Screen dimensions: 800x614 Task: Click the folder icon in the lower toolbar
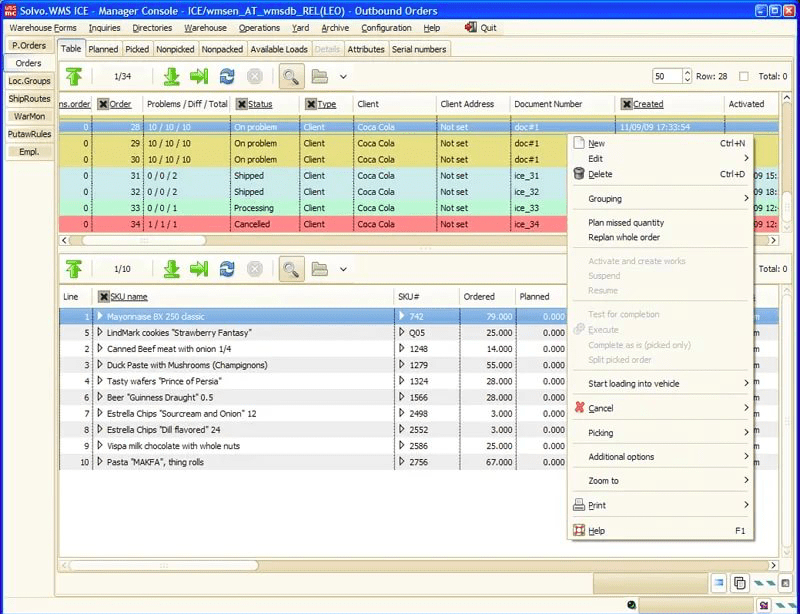click(319, 269)
